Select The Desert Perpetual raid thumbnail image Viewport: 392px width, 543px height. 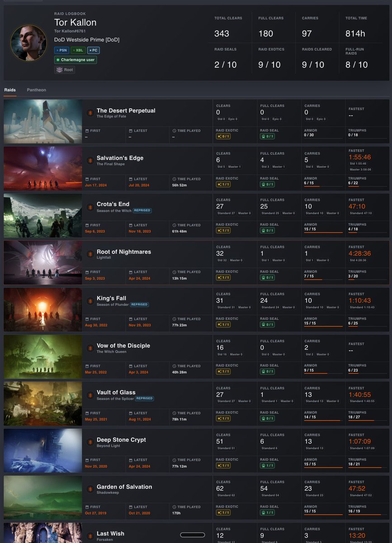tap(43, 121)
